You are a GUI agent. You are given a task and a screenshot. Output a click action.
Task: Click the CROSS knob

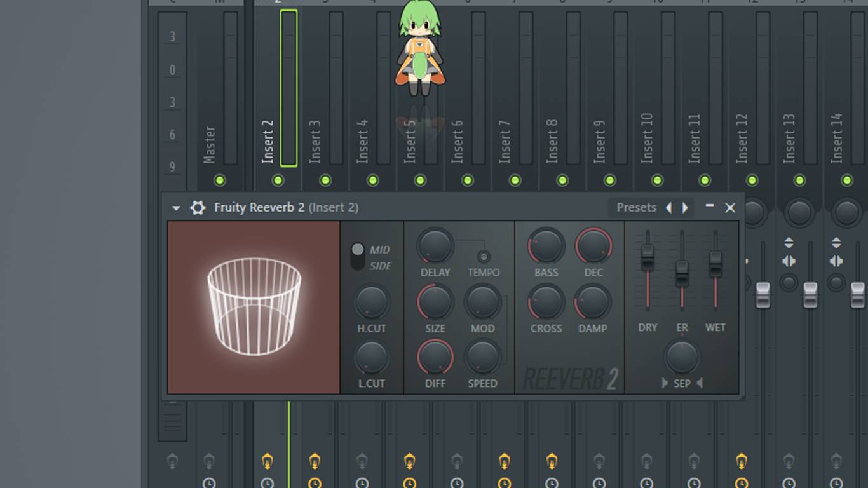coord(546,302)
